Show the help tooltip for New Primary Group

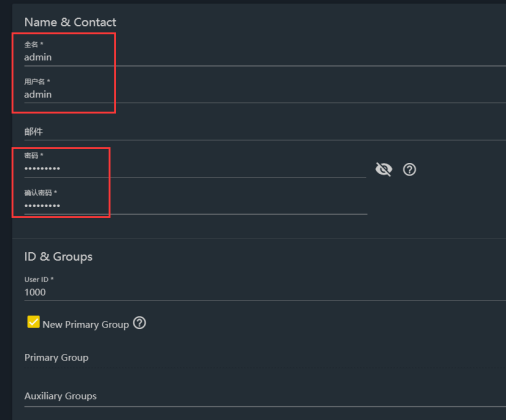click(x=139, y=323)
